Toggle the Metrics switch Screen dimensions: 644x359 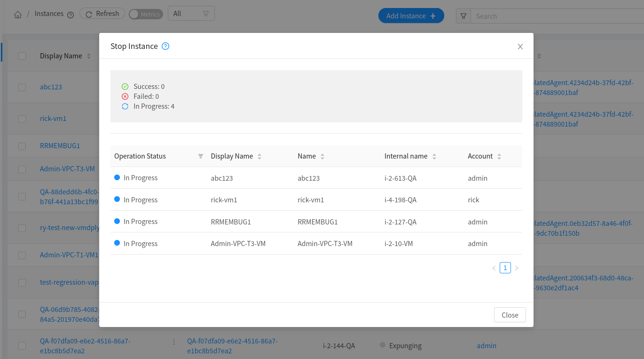(146, 14)
